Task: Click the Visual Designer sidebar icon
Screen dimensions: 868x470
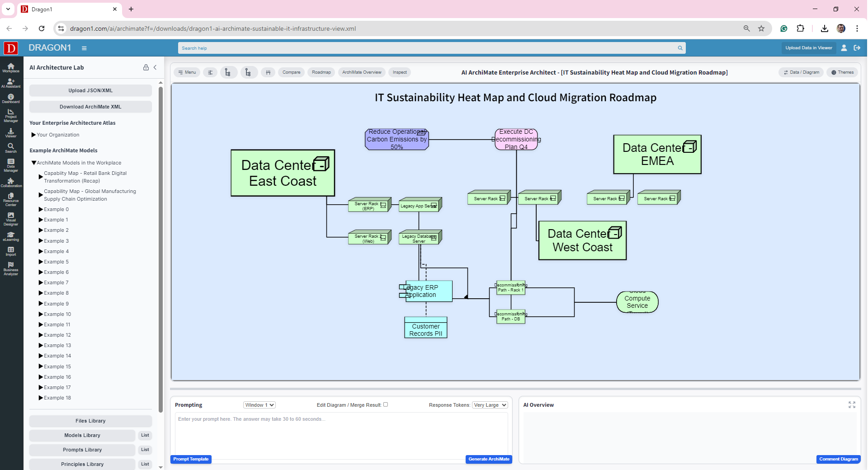Action: coord(11,219)
